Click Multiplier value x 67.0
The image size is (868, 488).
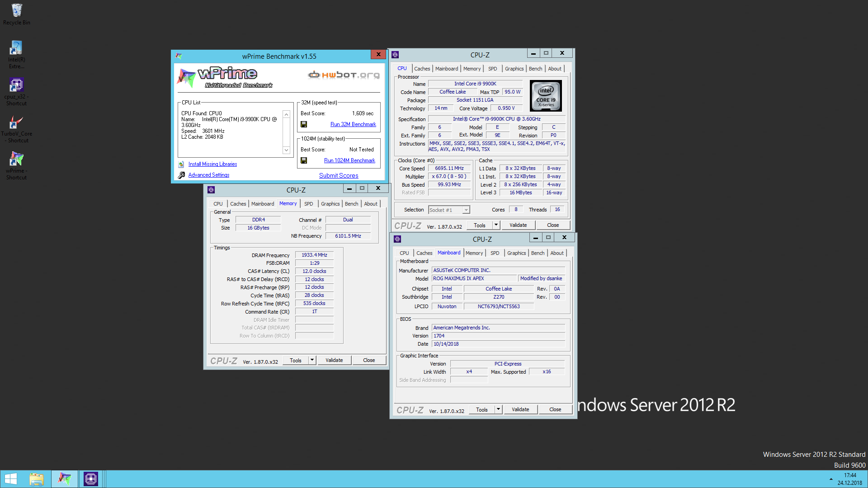pyautogui.click(x=449, y=176)
